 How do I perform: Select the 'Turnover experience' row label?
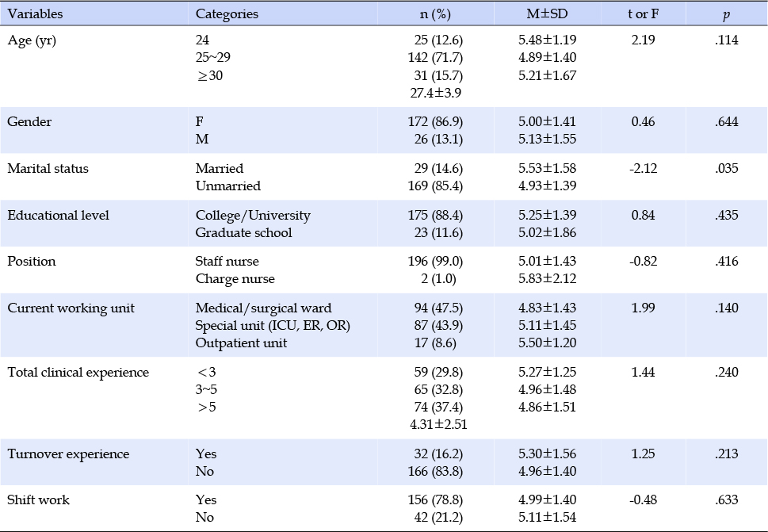click(x=67, y=454)
